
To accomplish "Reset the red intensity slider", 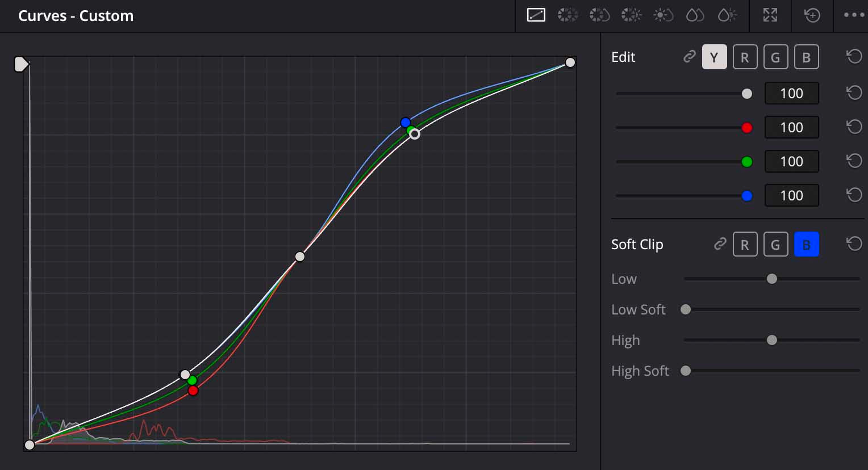I will (x=854, y=127).
